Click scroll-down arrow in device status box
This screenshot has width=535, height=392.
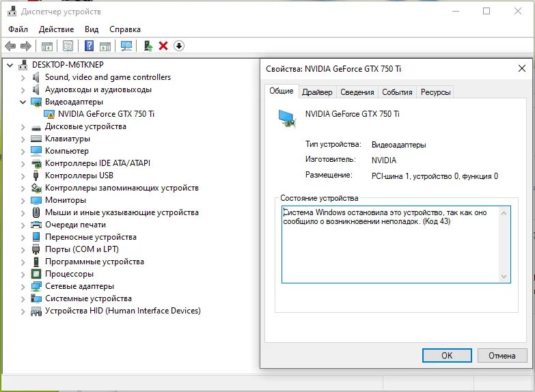pyautogui.click(x=504, y=277)
